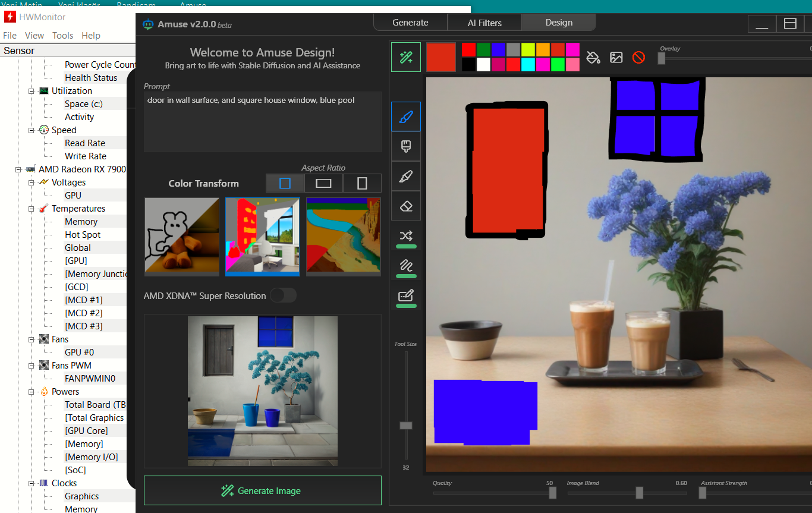The image size is (812, 513).
Task: Select the square aspect ratio option
Action: (285, 183)
